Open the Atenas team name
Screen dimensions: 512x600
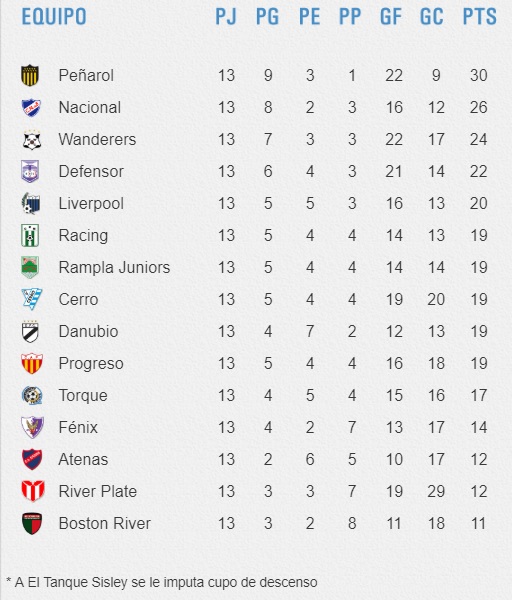(83, 459)
